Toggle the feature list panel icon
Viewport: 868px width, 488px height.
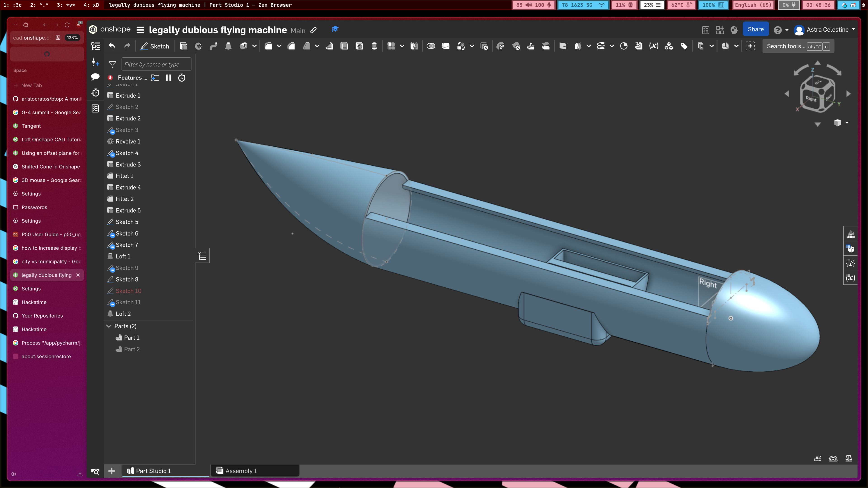(x=95, y=46)
